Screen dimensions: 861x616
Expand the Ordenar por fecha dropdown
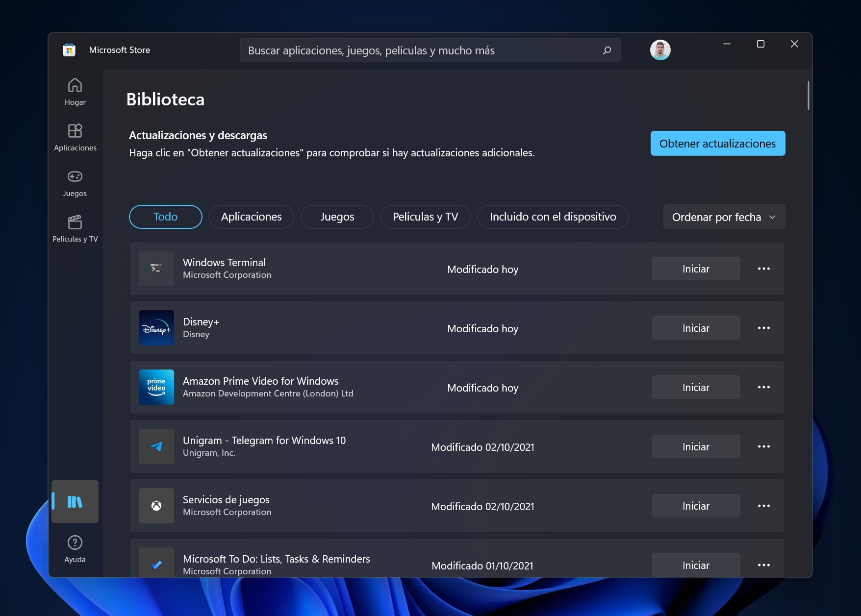point(724,217)
